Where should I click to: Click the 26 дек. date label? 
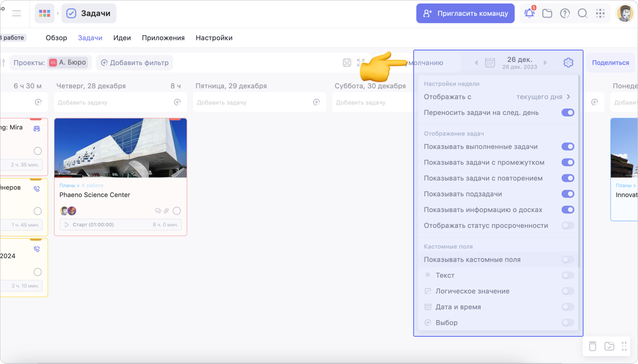click(519, 59)
